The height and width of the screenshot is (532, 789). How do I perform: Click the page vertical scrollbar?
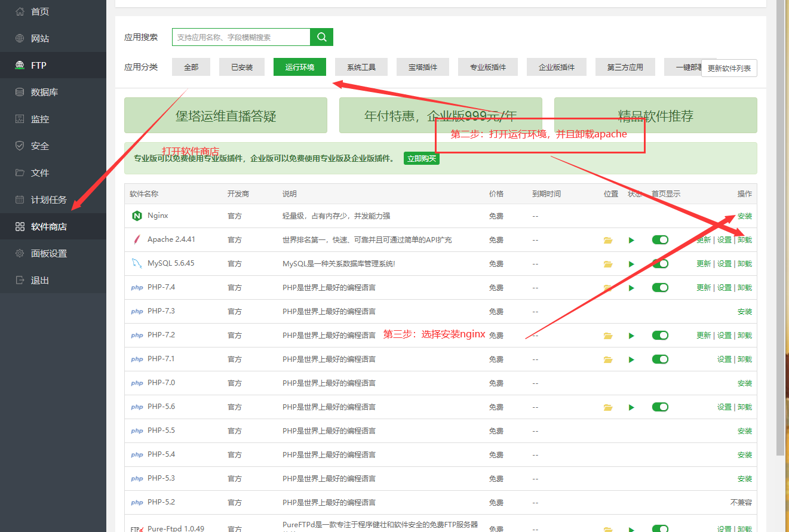pyautogui.click(x=780, y=227)
